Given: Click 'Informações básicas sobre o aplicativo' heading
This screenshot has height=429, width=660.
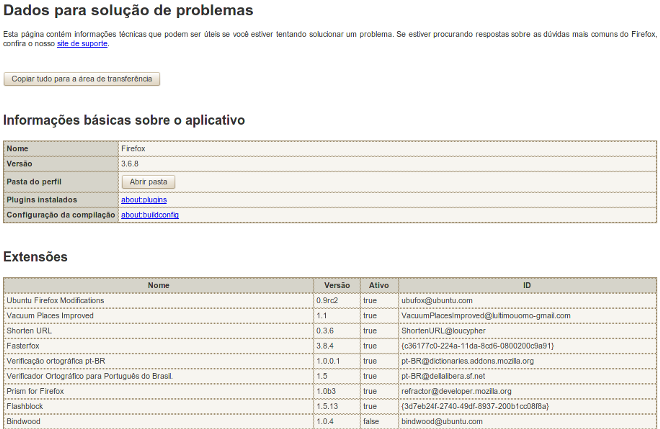Looking at the screenshot, I should tap(124, 120).
